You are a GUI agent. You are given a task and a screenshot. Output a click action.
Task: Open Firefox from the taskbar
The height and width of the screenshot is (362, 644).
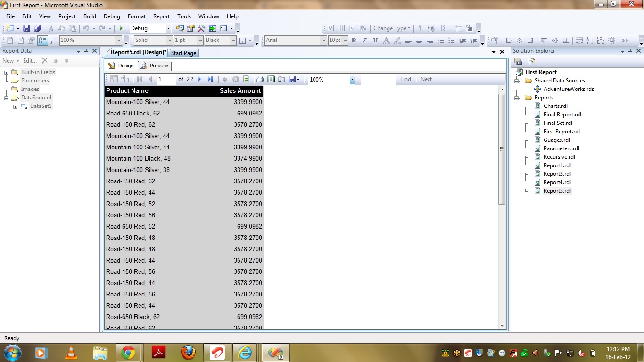(x=188, y=353)
